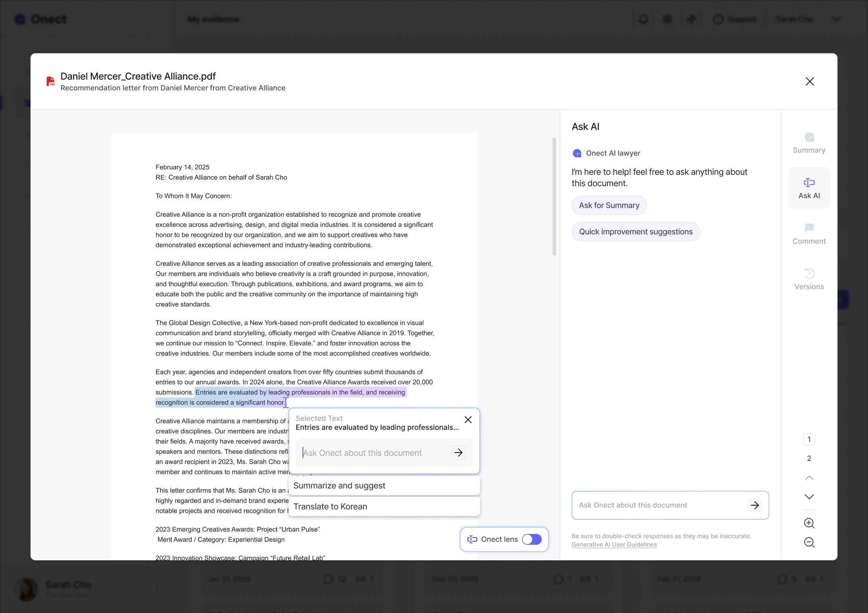This screenshot has height=613, width=868.
Task: Zoom in on the document
Action: (809, 523)
